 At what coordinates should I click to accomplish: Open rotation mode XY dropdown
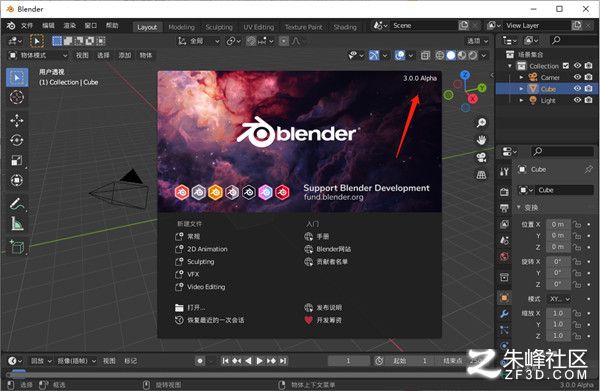tap(559, 299)
